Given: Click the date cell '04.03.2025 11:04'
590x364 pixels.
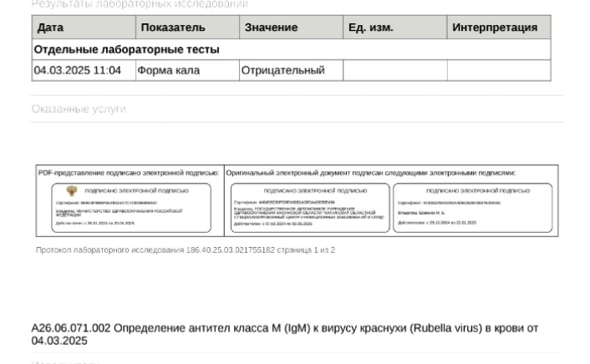Looking at the screenshot, I should pyautogui.click(x=84, y=70).
